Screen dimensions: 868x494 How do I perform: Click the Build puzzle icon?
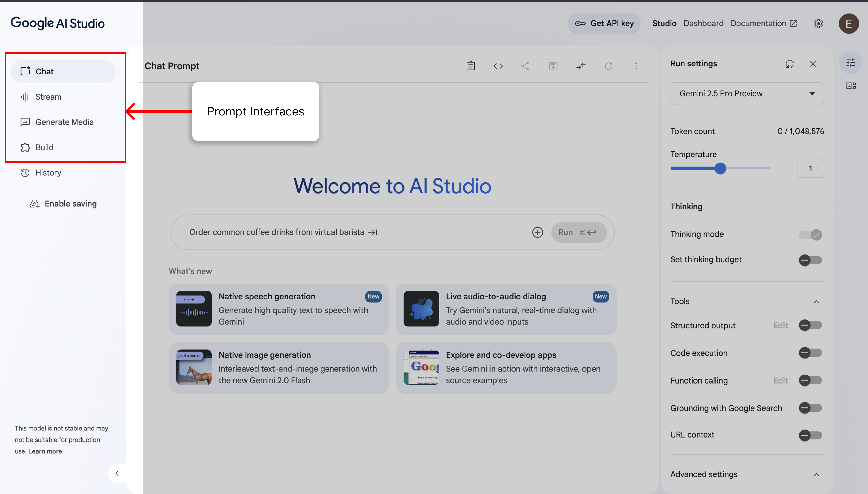pos(25,147)
